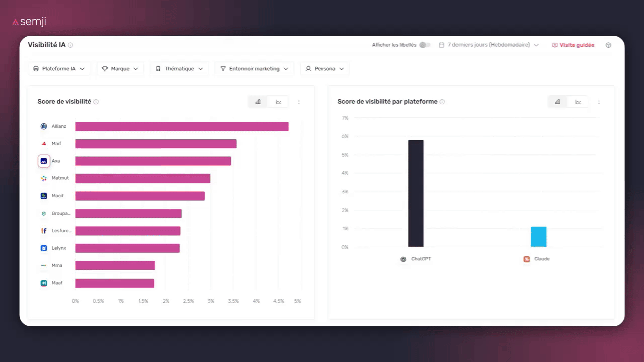Start the Visite guidée tour
The width and height of the screenshot is (644, 362).
coord(573,45)
